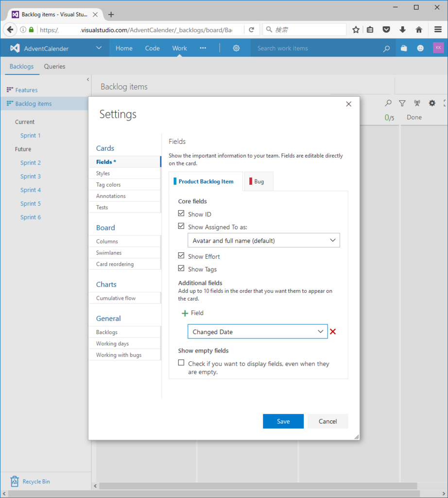The height and width of the screenshot is (498, 448).
Task: Toggle the Show Effort checkbox
Action: coord(181,255)
